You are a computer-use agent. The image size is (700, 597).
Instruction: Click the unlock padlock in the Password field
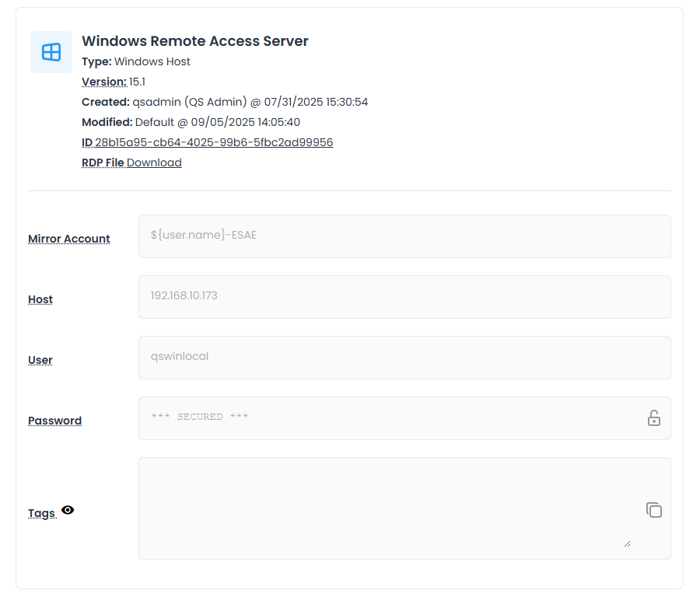[x=654, y=418]
